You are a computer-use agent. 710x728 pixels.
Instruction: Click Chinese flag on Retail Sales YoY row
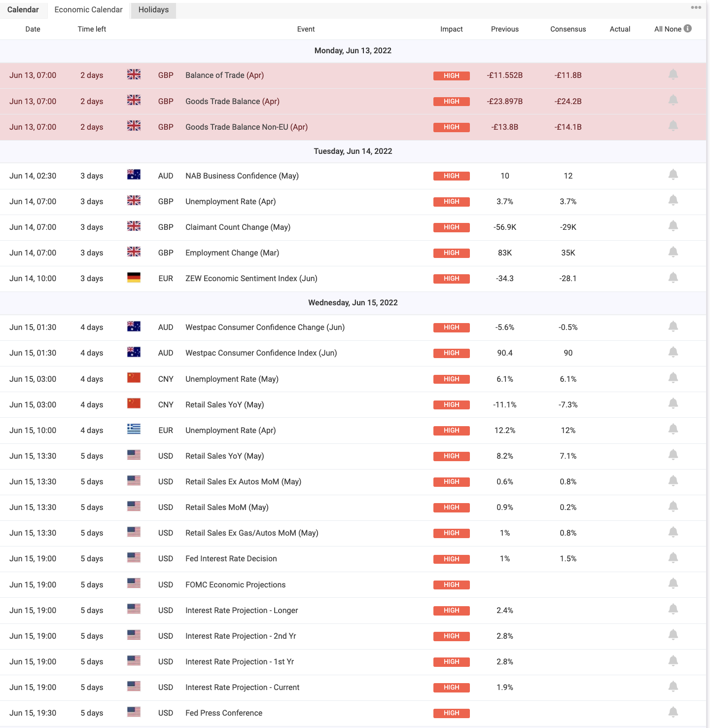pyautogui.click(x=134, y=403)
